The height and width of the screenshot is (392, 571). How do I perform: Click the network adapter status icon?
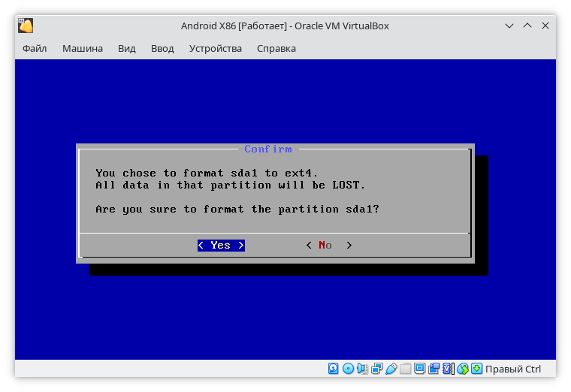coord(376,369)
